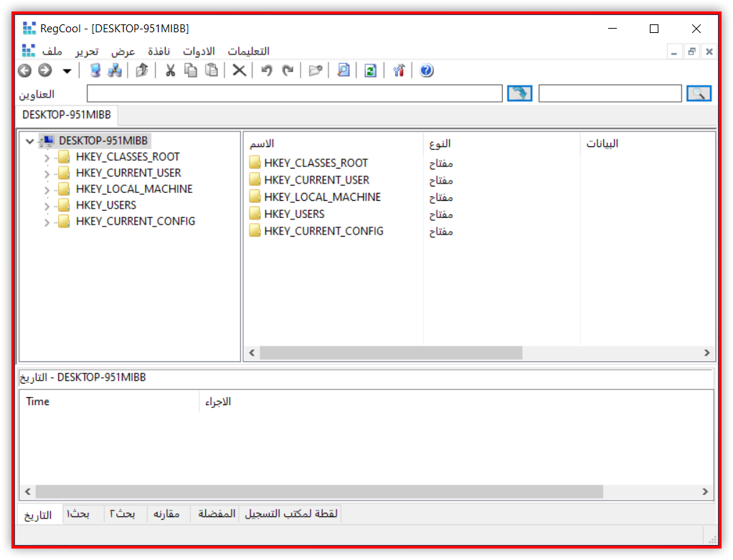Click the Refresh green arrows icon
This screenshot has height=560, width=733.
[370, 70]
